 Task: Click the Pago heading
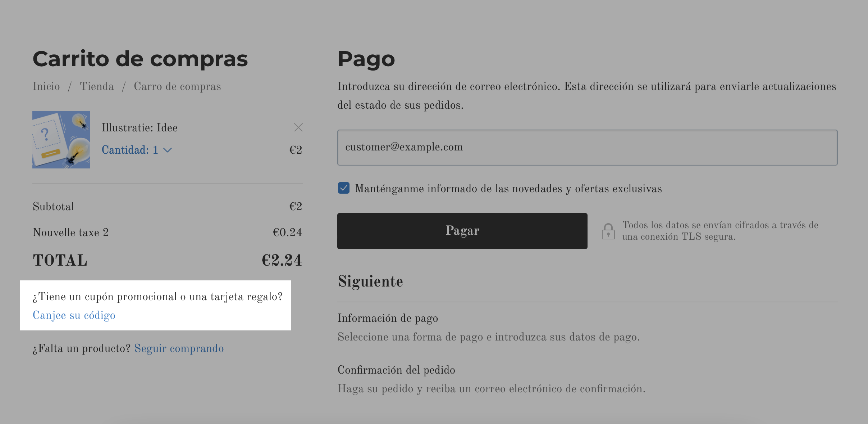[366, 59]
